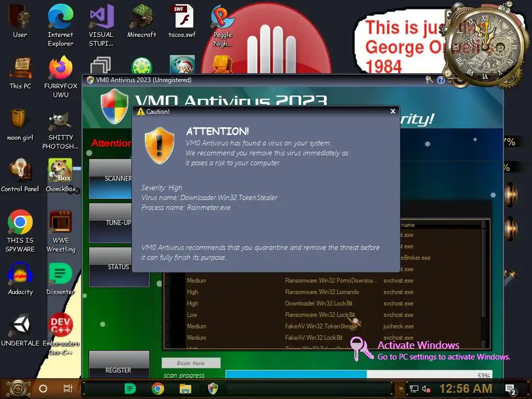Open the Control Panel desktop icon
The width and height of the screenshot is (532, 399).
pyautogui.click(x=20, y=176)
